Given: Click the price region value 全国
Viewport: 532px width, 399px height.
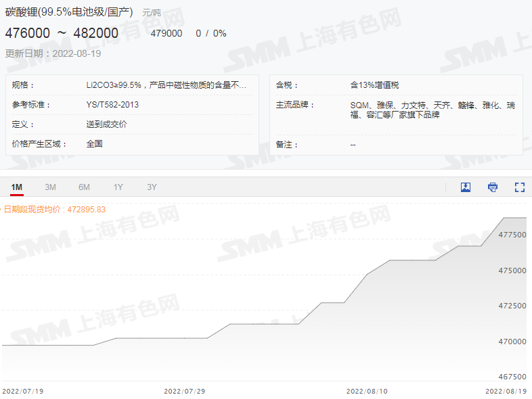Looking at the screenshot, I should point(94,144).
